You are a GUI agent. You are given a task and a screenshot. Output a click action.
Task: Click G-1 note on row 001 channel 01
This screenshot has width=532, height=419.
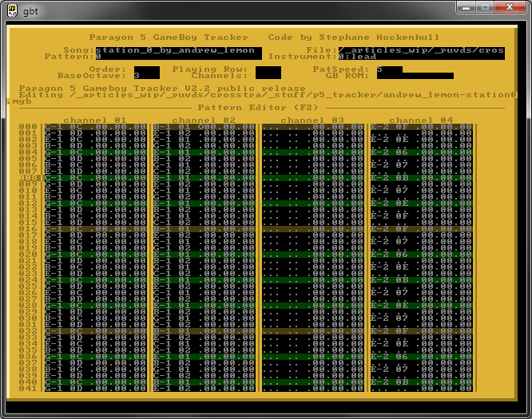click(x=54, y=133)
